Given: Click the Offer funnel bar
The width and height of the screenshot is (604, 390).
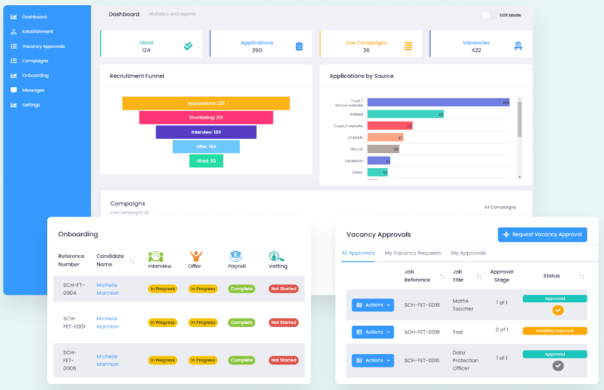Looking at the screenshot, I should (206, 146).
